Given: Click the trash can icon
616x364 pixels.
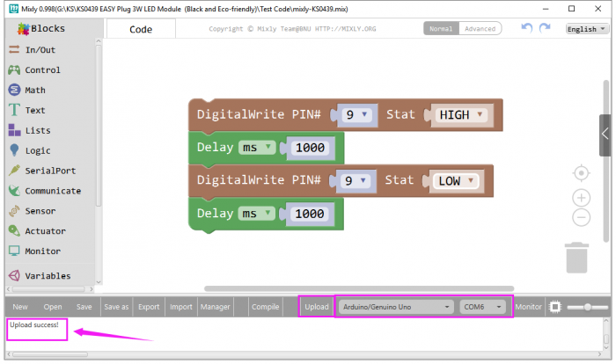Looking at the screenshot, I should click(576, 258).
